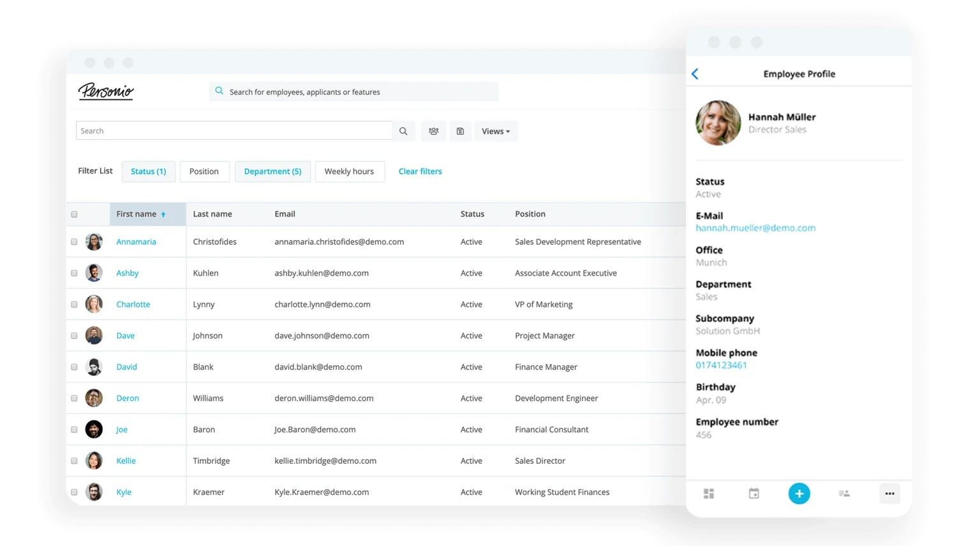Open Kellie's employee profile link
The image size is (980, 546).
tap(126, 461)
